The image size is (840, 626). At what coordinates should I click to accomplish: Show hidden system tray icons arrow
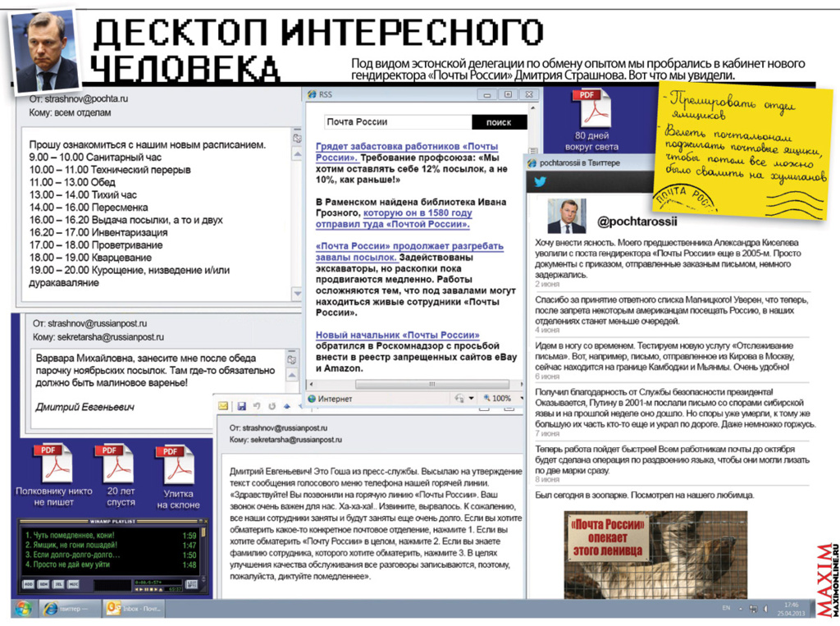tap(740, 609)
